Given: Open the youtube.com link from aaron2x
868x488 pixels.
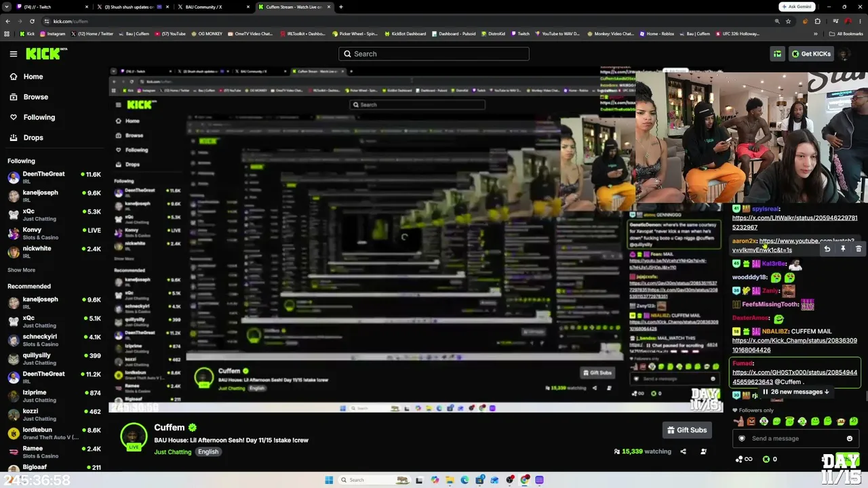Looking at the screenshot, I should (x=793, y=245).
